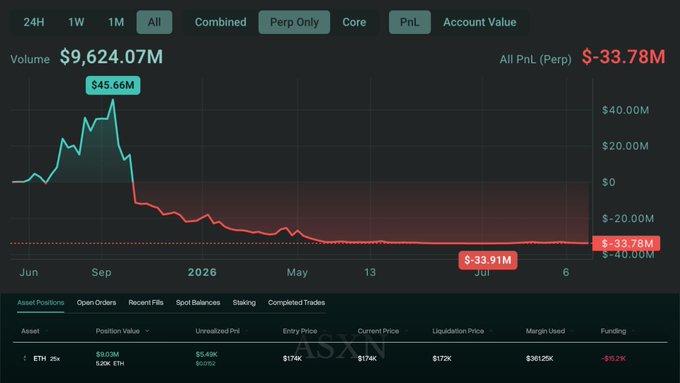The height and width of the screenshot is (383, 680).
Task: Sort table by Current Price header
Action: click(x=378, y=331)
